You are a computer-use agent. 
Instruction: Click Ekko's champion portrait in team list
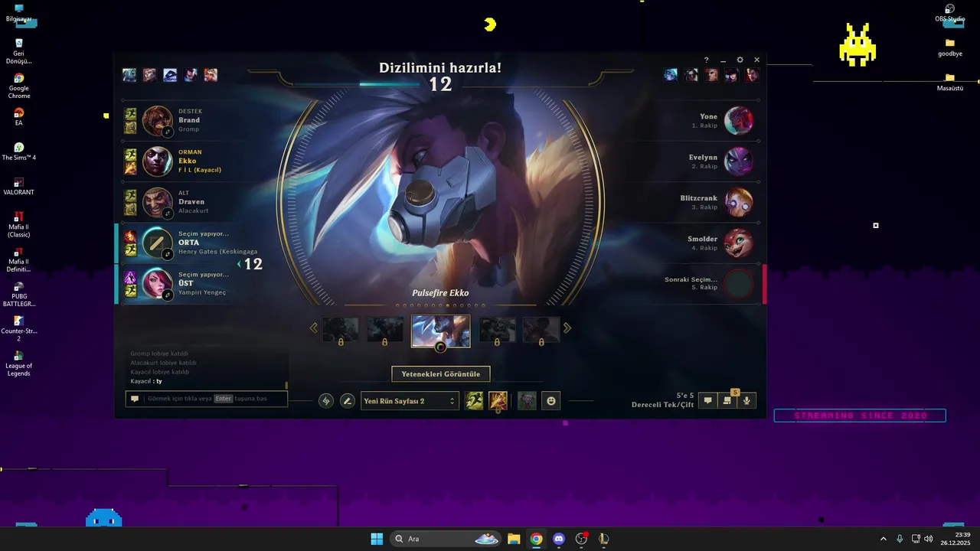coord(158,161)
